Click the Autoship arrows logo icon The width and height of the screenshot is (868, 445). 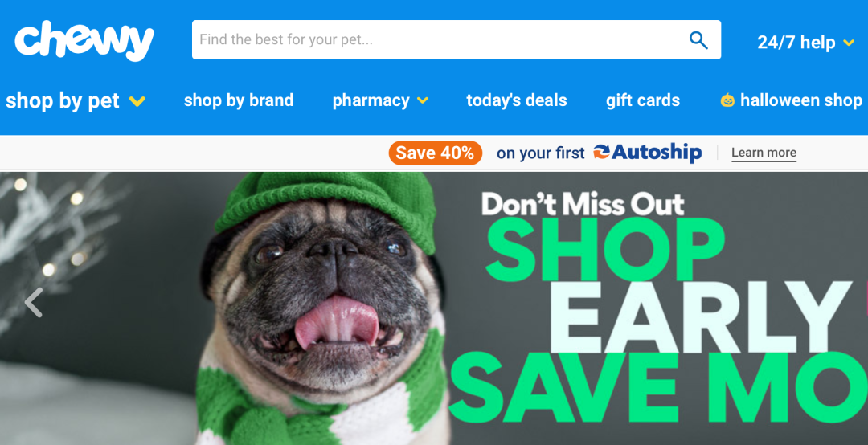[x=601, y=152]
